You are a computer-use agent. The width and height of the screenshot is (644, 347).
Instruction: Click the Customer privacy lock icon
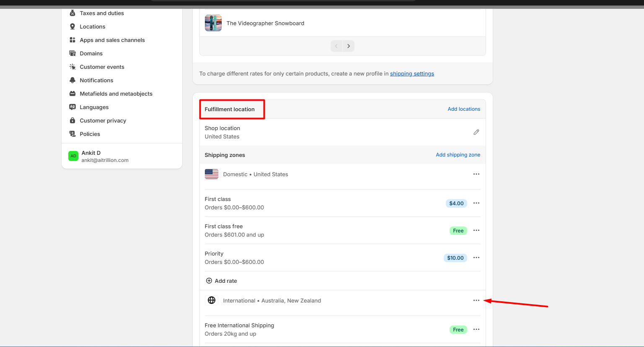click(72, 120)
